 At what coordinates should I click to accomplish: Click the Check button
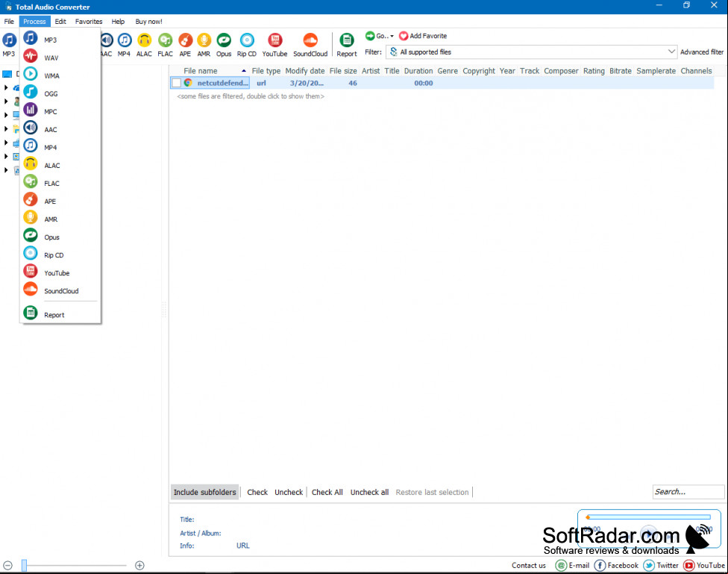pyautogui.click(x=257, y=492)
